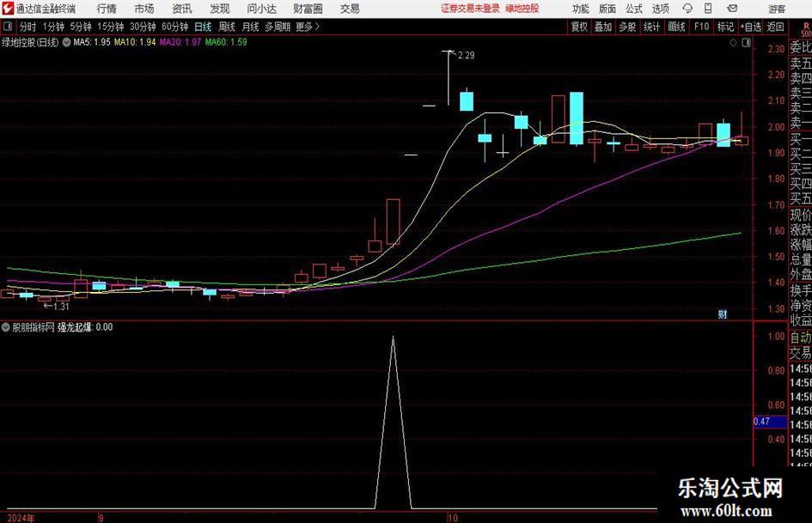The width and height of the screenshot is (812, 523).
Task: Click the 通达信 app logo icon
Action: (x=8, y=9)
